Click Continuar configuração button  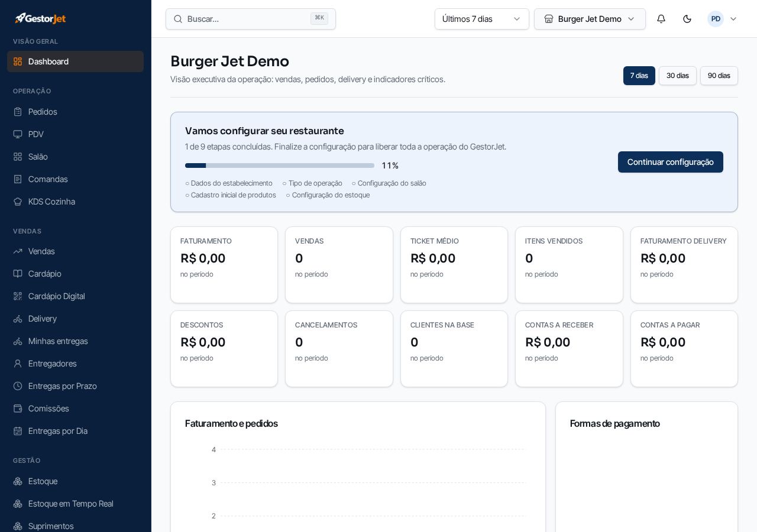pos(671,162)
